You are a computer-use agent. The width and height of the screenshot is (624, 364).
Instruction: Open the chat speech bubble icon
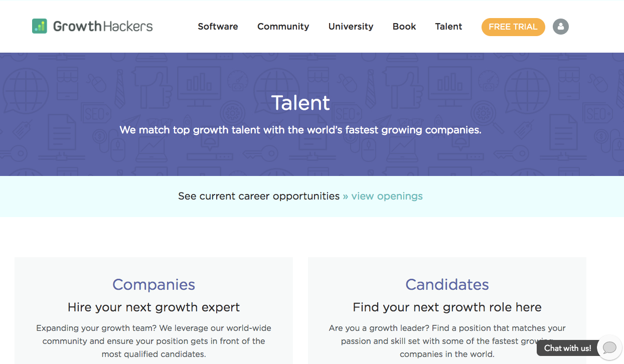coord(609,347)
